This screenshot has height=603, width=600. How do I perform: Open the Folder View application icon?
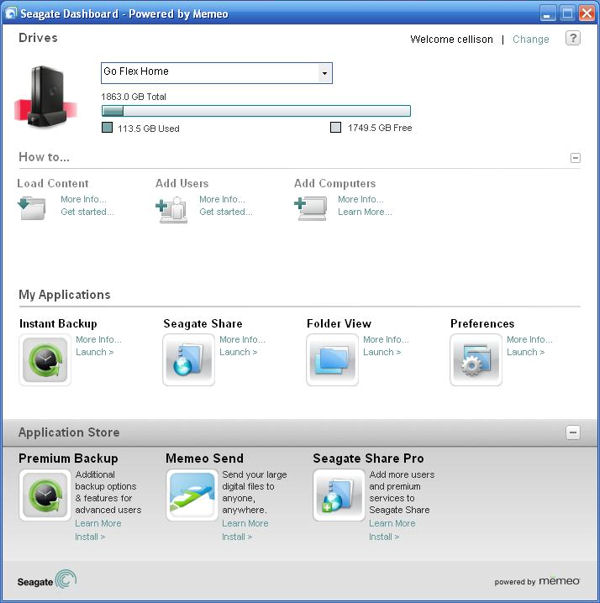click(x=332, y=360)
